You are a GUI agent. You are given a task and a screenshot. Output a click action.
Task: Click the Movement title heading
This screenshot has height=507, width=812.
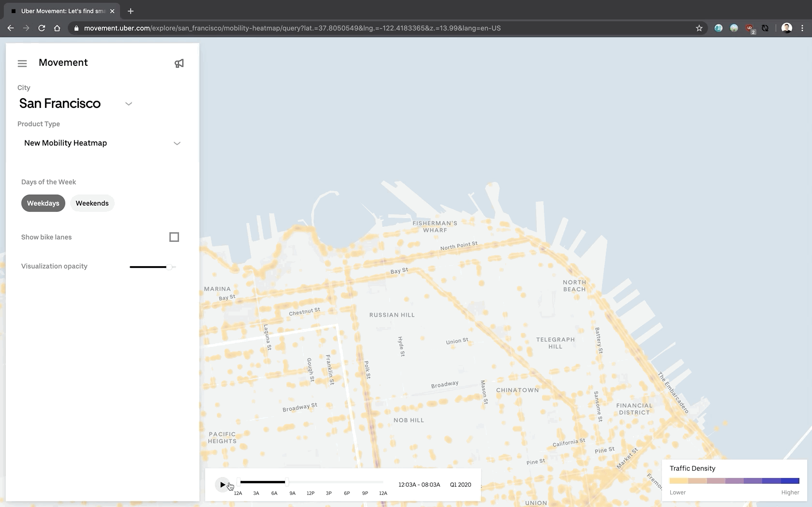click(x=63, y=62)
